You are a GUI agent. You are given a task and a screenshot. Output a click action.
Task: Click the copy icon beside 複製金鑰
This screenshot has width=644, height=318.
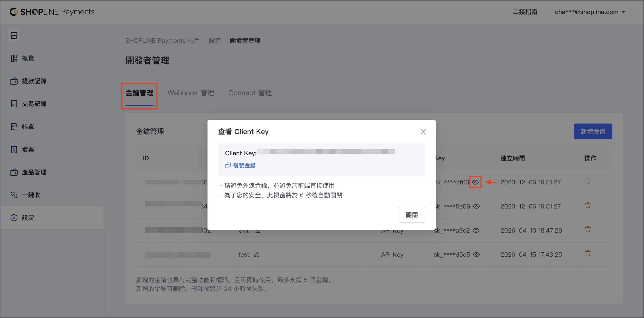click(228, 165)
